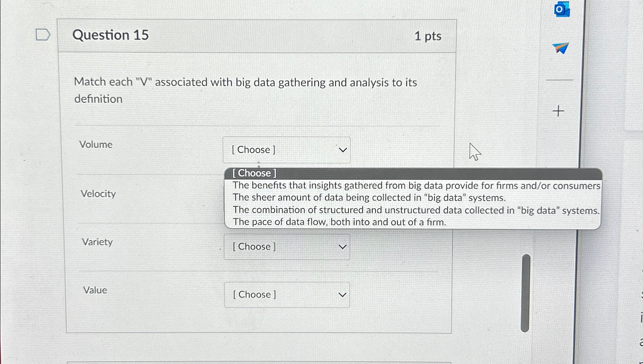Click the Velocity row label
The height and width of the screenshot is (364, 643).
tap(98, 194)
